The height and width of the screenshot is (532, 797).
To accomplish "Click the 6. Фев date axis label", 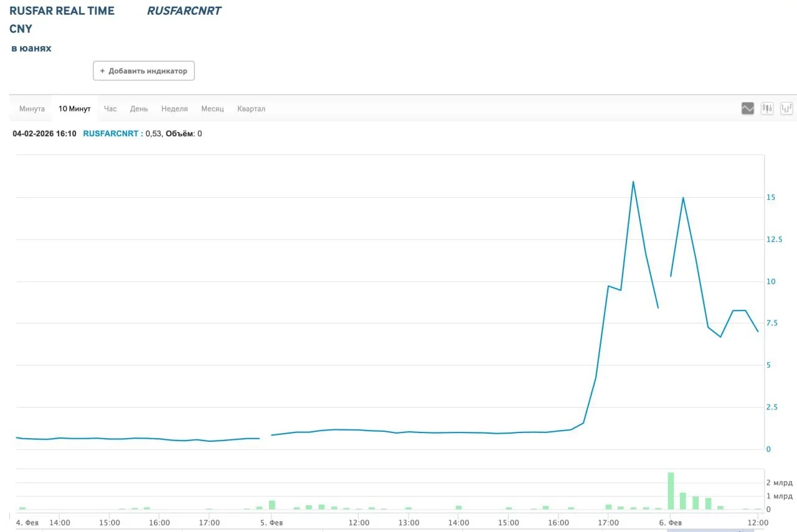I will 671,523.
